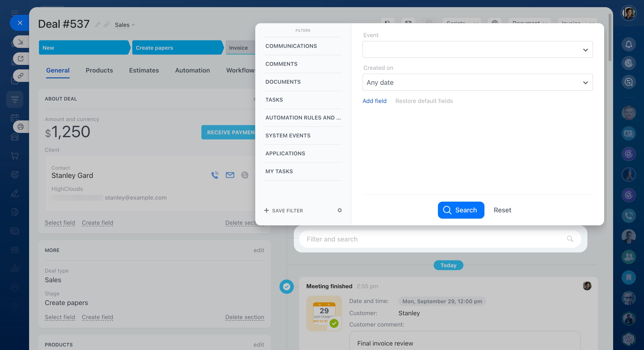Switch to the Products tab
The image size is (644, 350).
pos(99,70)
